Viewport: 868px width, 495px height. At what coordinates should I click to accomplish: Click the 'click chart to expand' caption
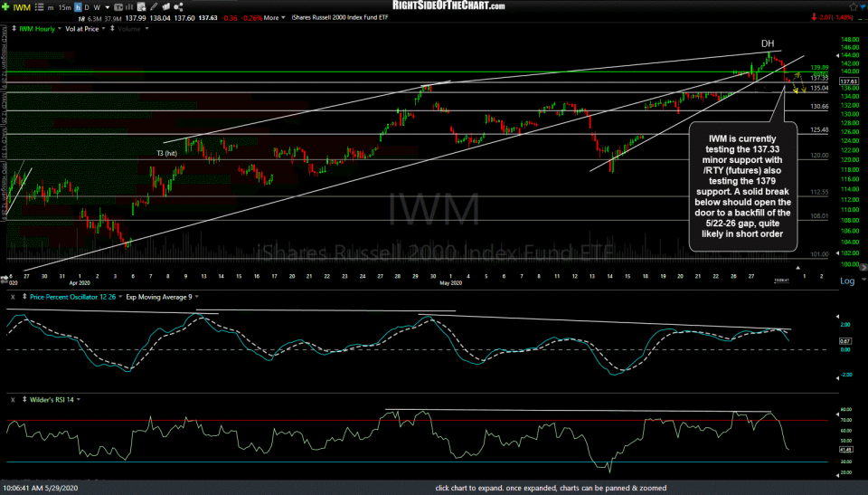pos(551,489)
